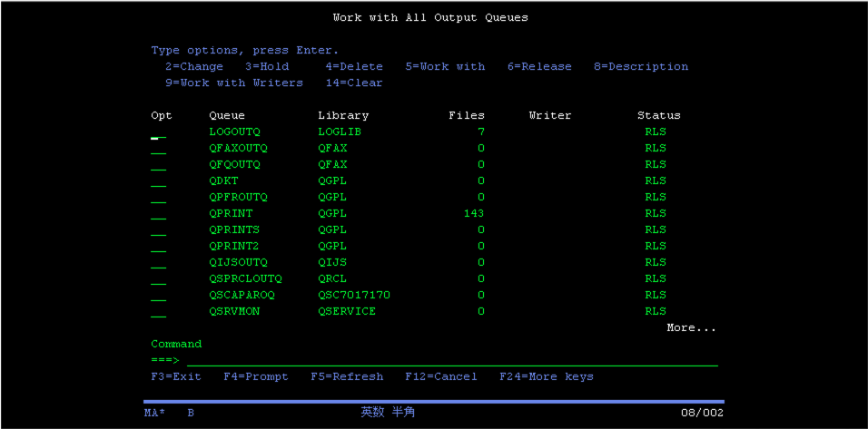Click the Opt field for QSPRCLOUTQ

(x=158, y=279)
